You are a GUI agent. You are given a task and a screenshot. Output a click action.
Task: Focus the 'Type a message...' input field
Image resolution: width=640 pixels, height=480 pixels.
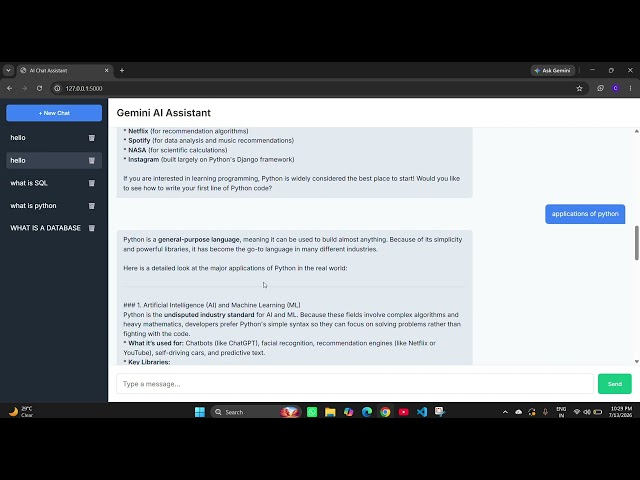point(355,384)
